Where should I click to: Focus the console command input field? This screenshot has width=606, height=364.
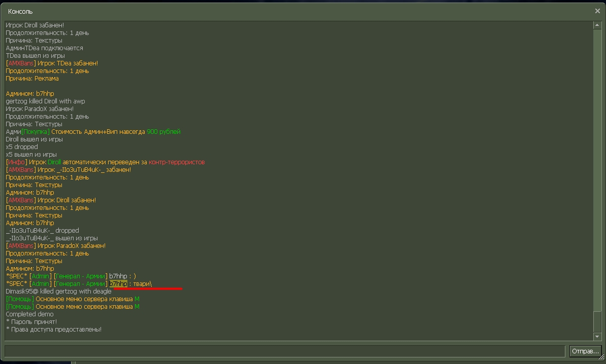click(x=284, y=351)
